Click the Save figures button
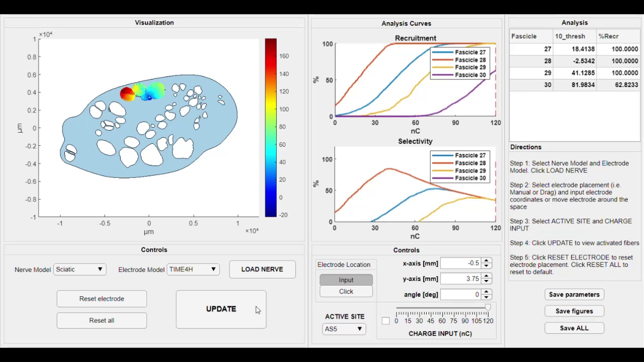Viewport: 644px width, 362px height. pyautogui.click(x=574, y=311)
